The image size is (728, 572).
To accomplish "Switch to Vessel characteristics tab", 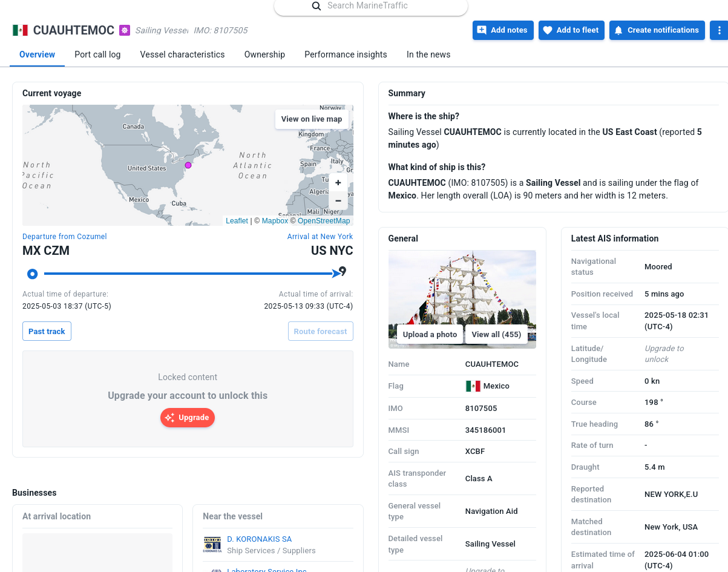I will click(182, 54).
